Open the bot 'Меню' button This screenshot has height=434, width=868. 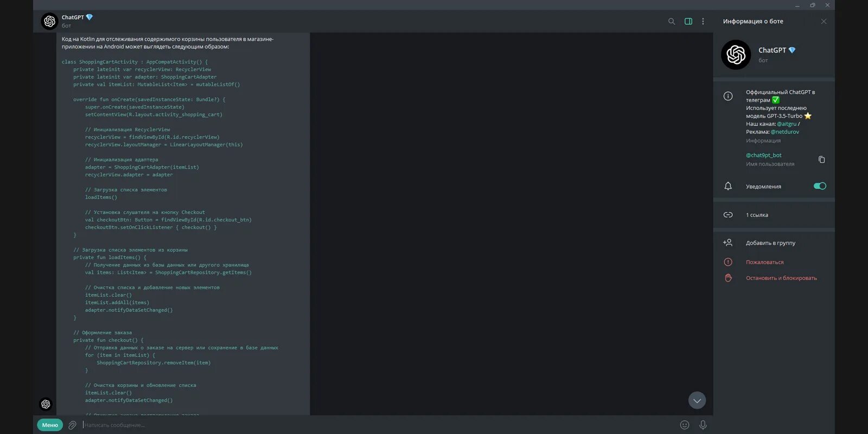(x=50, y=425)
